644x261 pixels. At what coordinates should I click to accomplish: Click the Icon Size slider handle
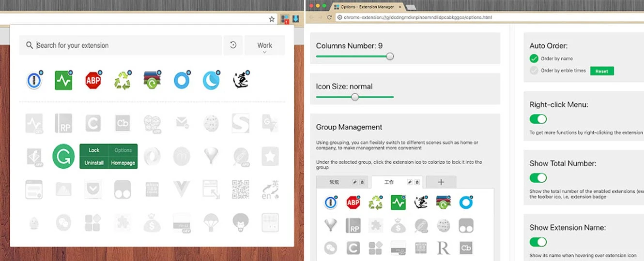(x=355, y=97)
